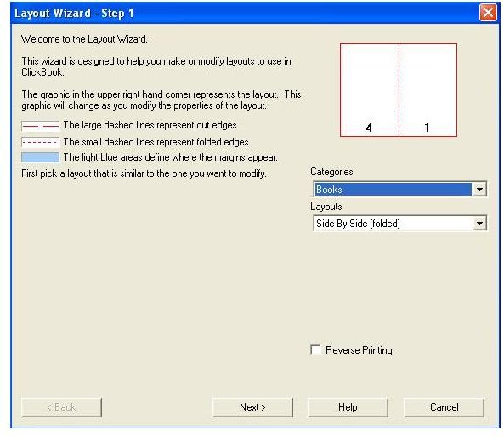
Task: Click the light blue margin color sample
Action: 41,157
